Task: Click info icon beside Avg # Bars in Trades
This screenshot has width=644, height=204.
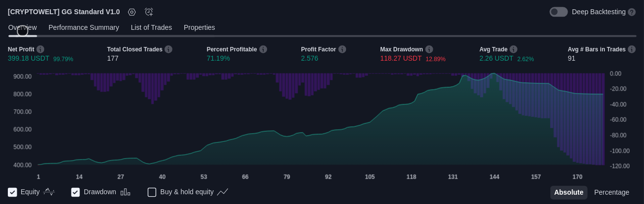Action: 632,49
